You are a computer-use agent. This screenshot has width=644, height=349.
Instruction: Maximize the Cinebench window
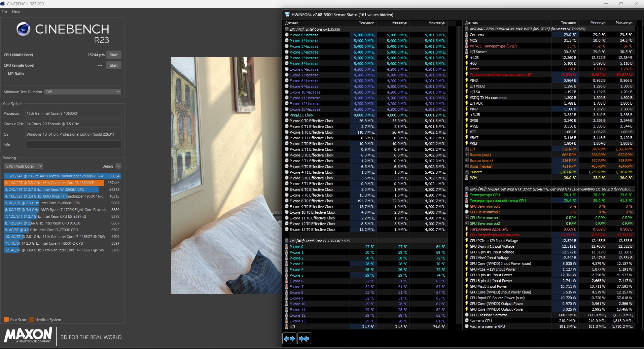[621, 4]
